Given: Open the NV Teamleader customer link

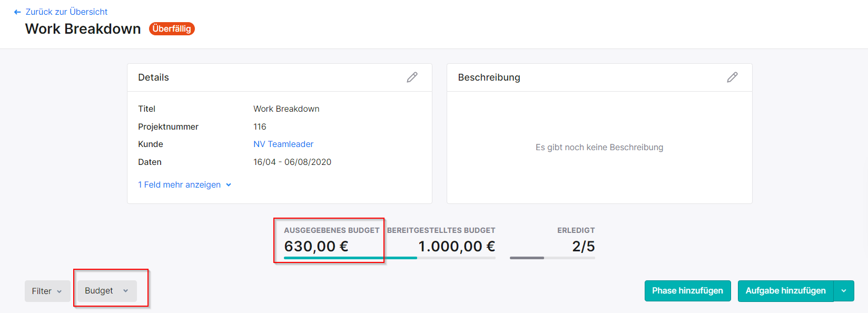Looking at the screenshot, I should point(283,144).
